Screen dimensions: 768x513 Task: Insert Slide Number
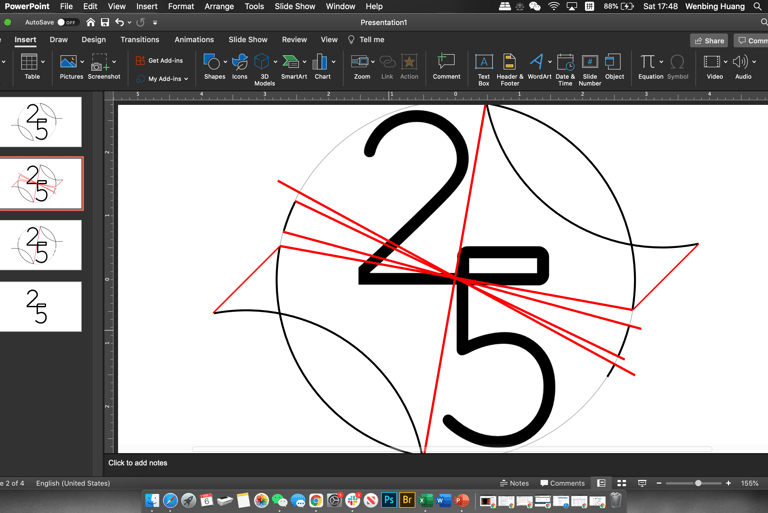(x=590, y=70)
